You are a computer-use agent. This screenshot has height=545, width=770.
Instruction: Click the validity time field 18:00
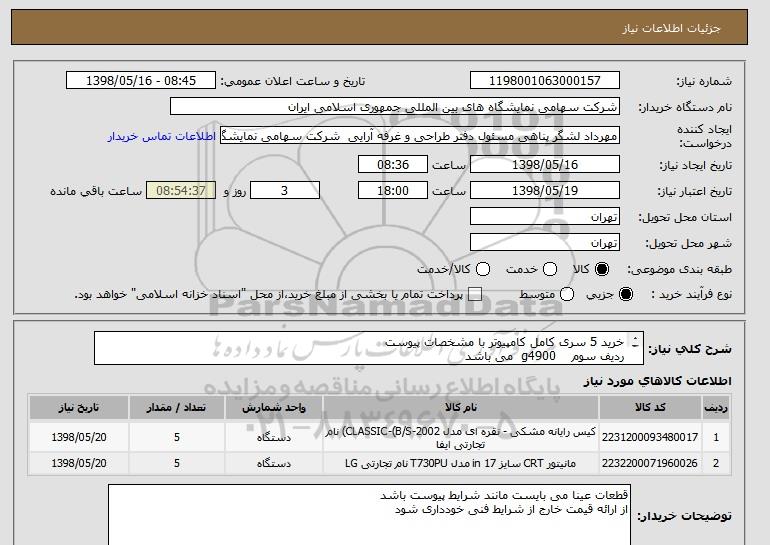pyautogui.click(x=393, y=191)
